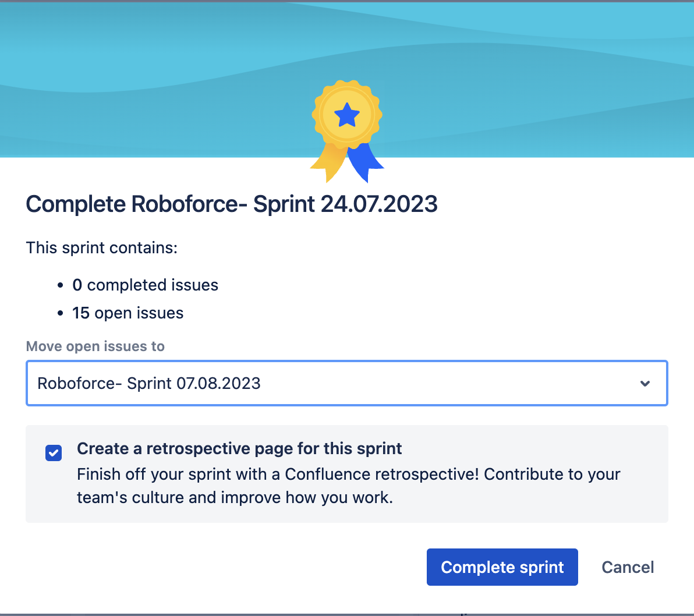
Task: Click Cancel to dismiss the dialog
Action: tap(628, 567)
